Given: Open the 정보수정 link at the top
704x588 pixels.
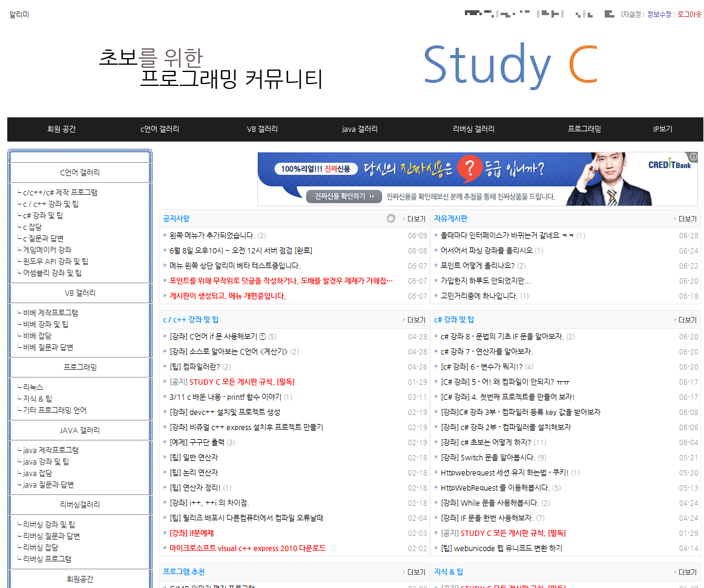Looking at the screenshot, I should coord(659,15).
